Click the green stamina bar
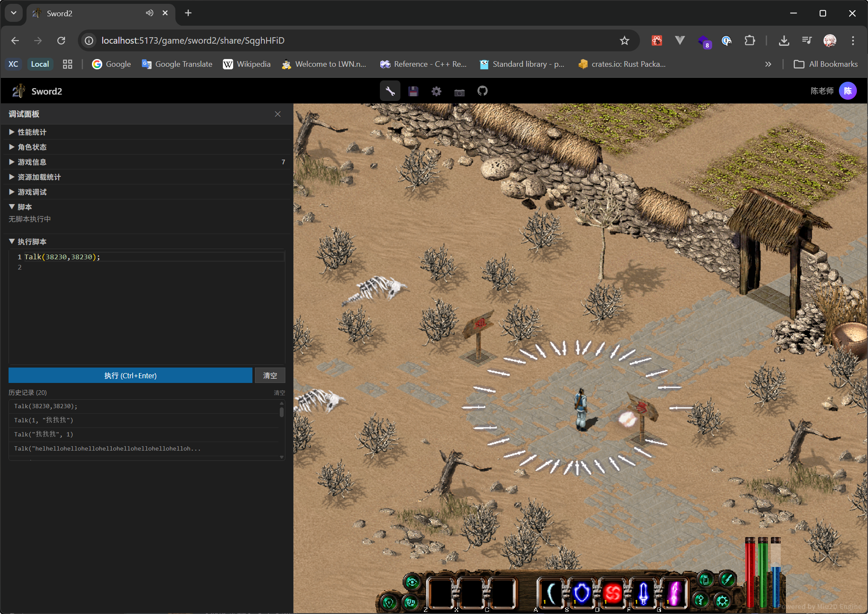The width and height of the screenshot is (868, 614). point(762,572)
